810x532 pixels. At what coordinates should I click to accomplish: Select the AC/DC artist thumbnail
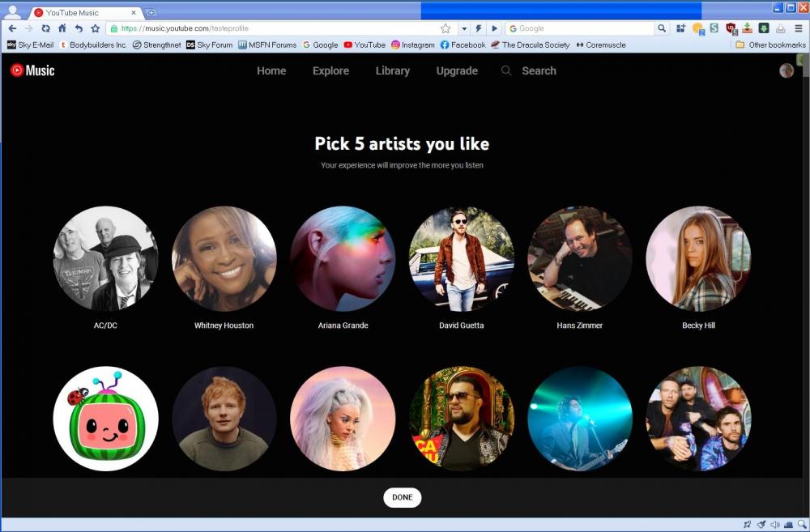(105, 258)
